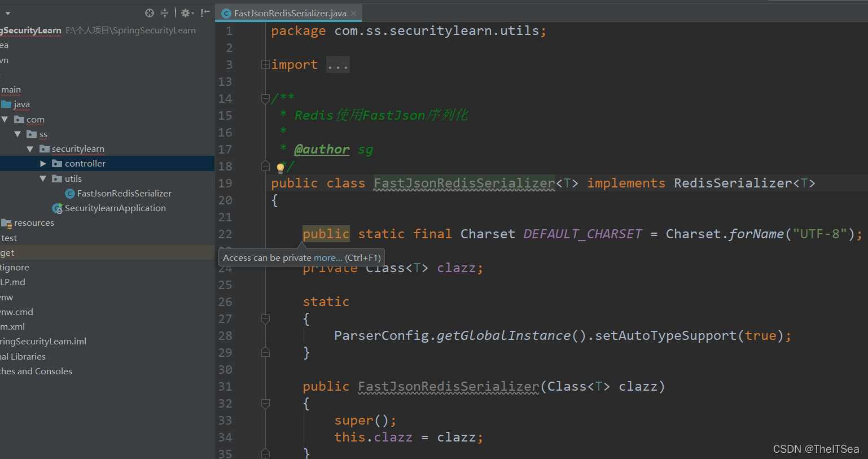This screenshot has width=868, height=459.
Task: Click the highlighted public keyword at line 22
Action: tap(326, 234)
